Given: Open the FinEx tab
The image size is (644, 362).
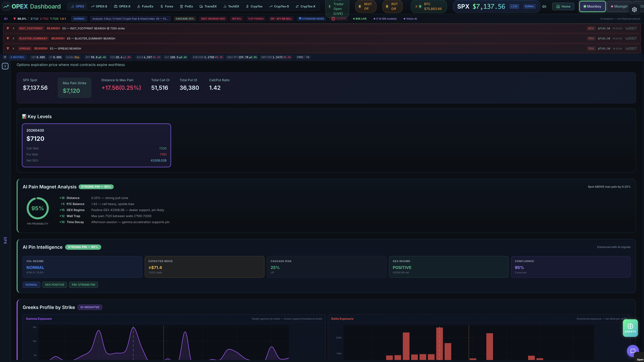Looking at the screenshot, I should pyautogui.click(x=187, y=7).
